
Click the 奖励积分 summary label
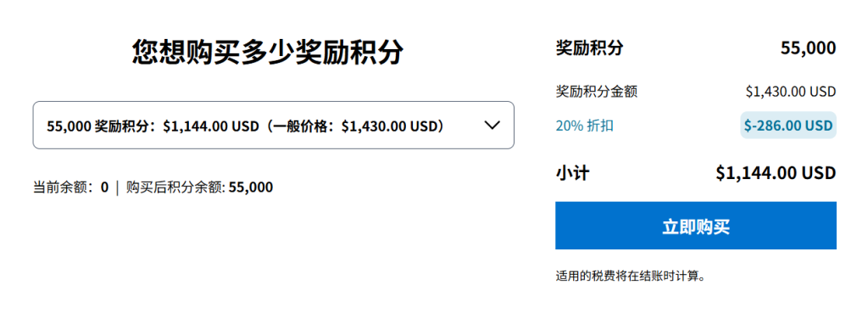(x=589, y=48)
